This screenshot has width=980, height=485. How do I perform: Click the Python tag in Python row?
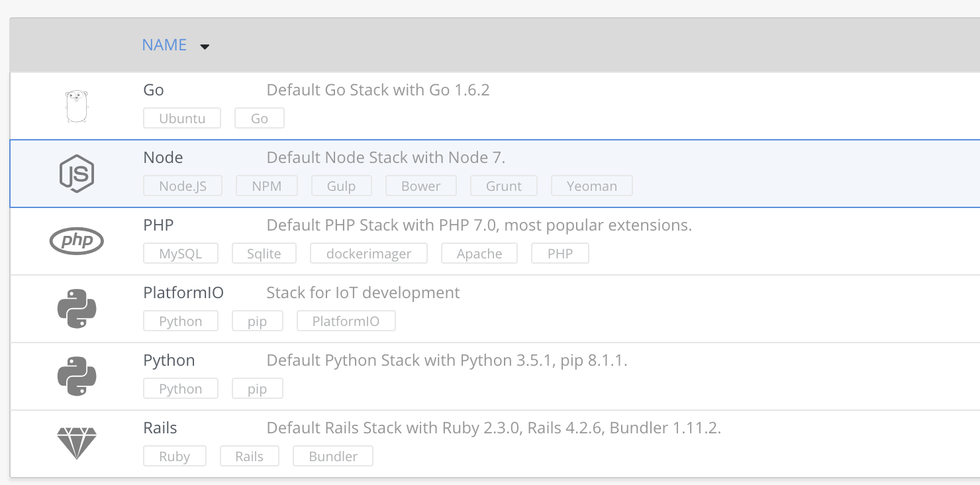181,389
